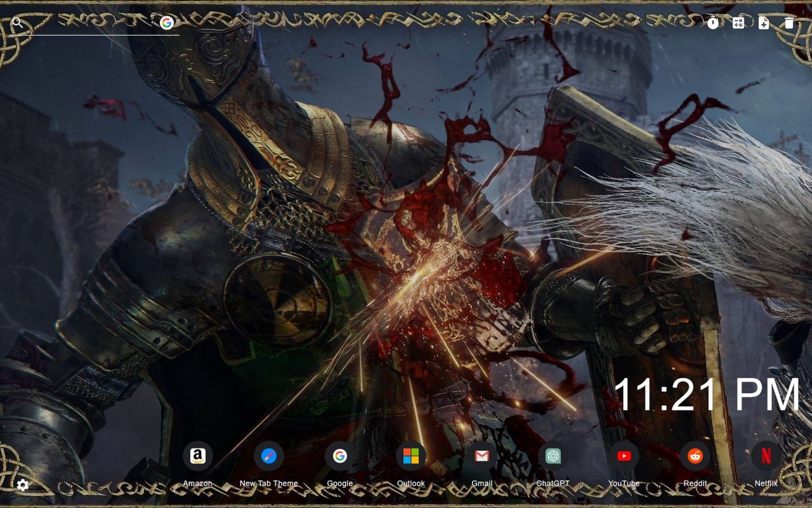Open the Google shortcut
This screenshot has width=812, height=508.
(x=340, y=456)
